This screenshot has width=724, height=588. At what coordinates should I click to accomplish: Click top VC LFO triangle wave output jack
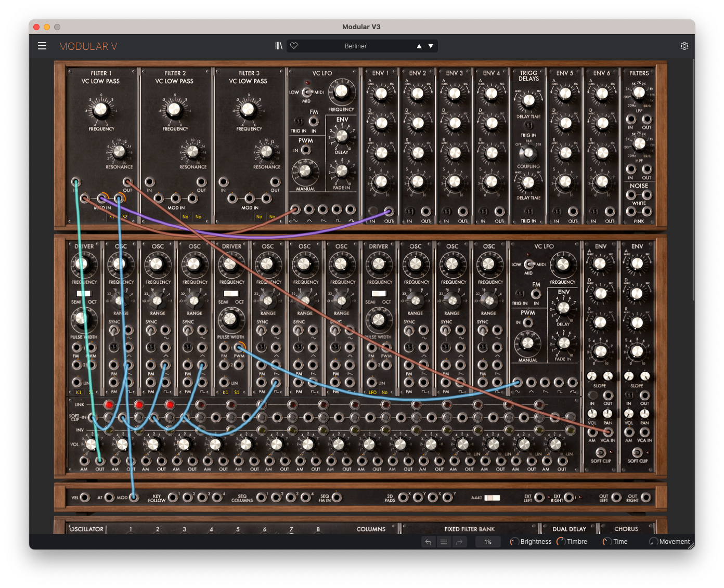309,210
